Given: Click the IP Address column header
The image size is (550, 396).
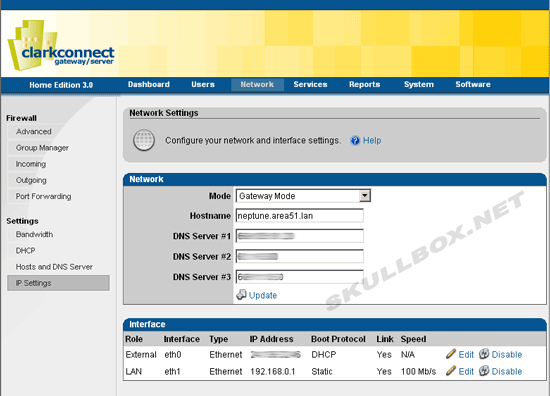Looking at the screenshot, I should tap(271, 339).
